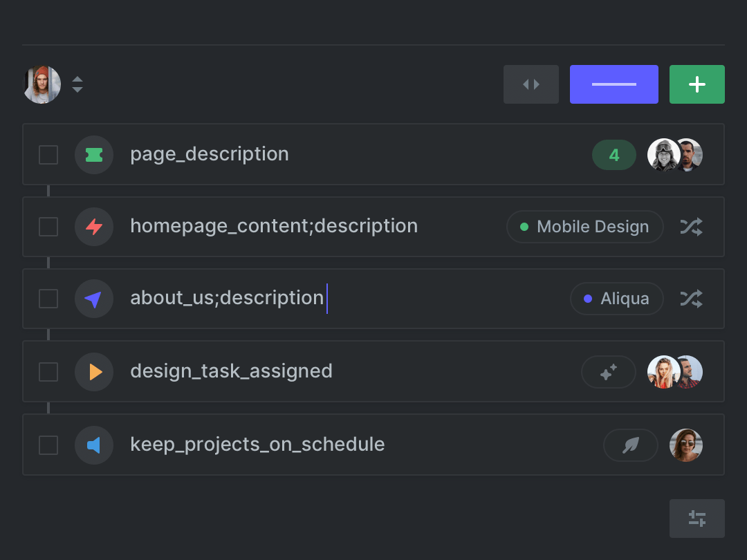This screenshot has width=747, height=560.
Task: Select the megaphone icon on keep_projects_on_schedule
Action: point(93,445)
